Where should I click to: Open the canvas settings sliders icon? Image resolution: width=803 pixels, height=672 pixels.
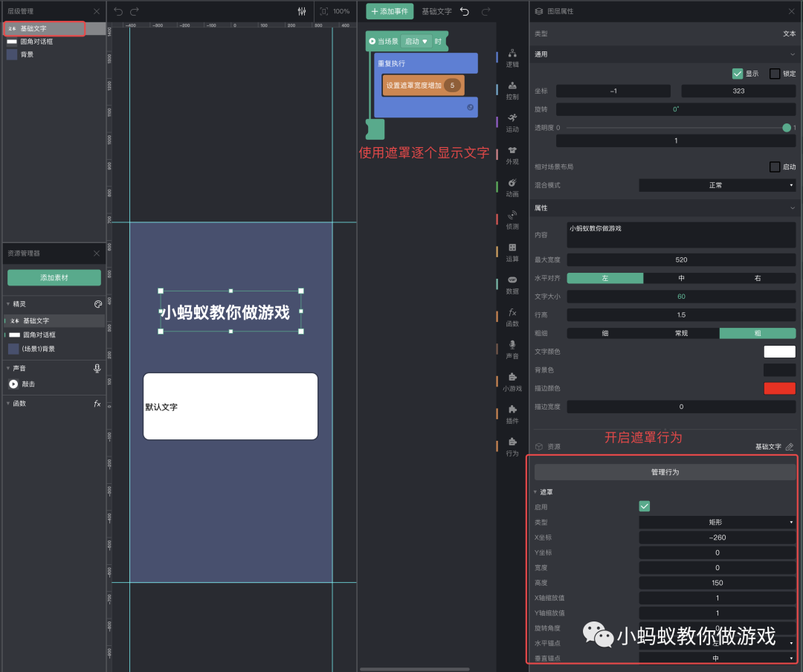(302, 11)
